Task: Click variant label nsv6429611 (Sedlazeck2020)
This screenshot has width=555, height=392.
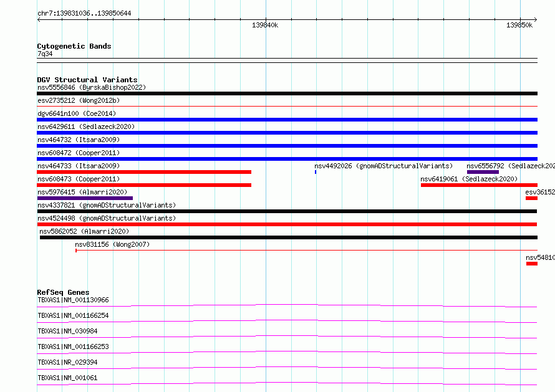Action: tap(86, 127)
